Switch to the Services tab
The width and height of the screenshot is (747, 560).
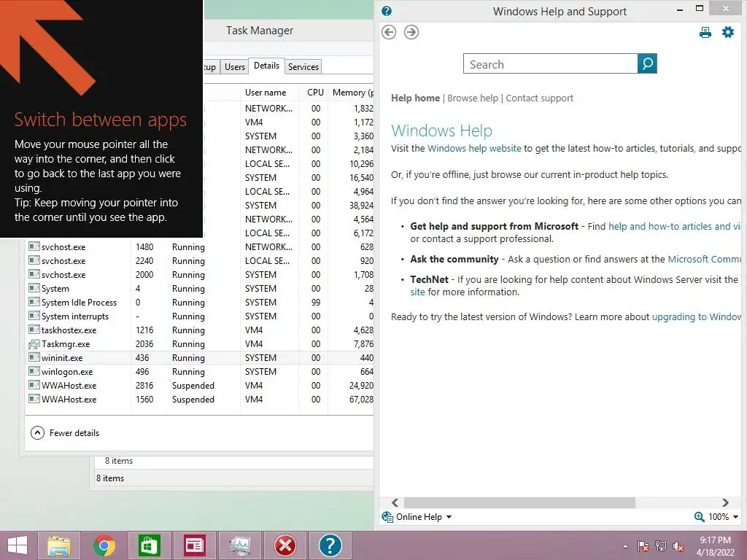pyautogui.click(x=303, y=66)
